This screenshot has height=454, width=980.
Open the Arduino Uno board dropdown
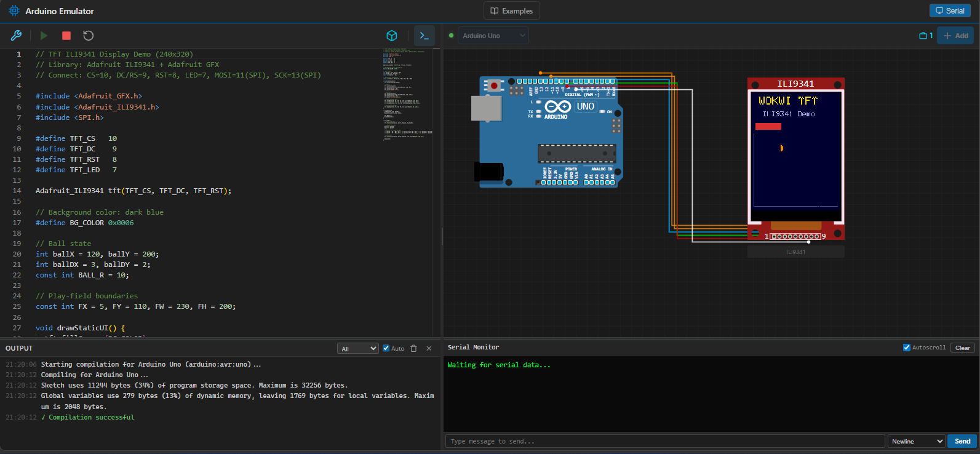coord(493,36)
